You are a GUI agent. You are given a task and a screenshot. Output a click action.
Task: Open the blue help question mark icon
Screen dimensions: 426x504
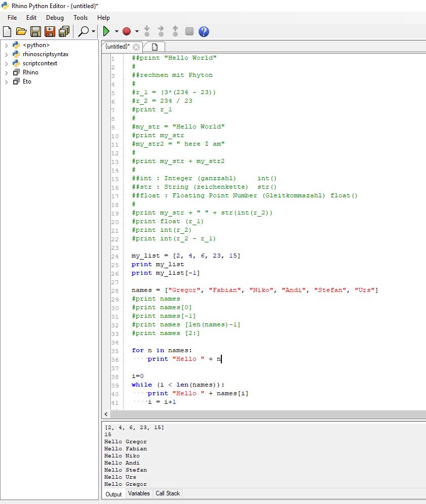point(204,32)
